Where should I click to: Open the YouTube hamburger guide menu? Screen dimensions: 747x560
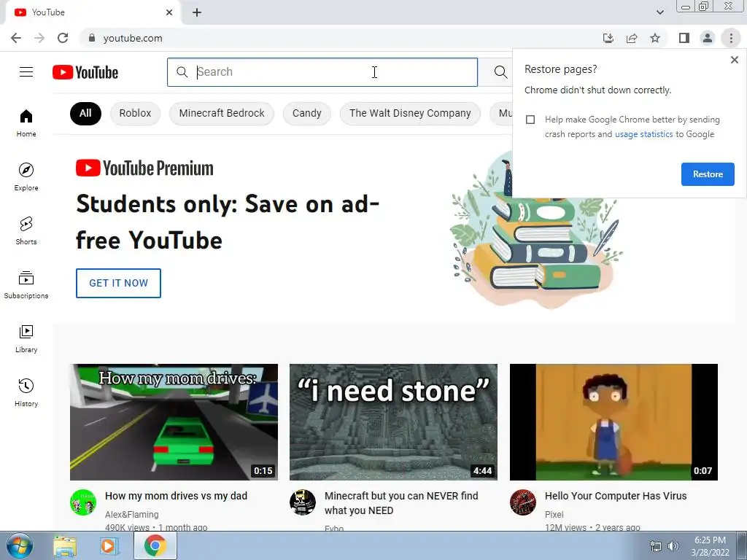tap(26, 72)
